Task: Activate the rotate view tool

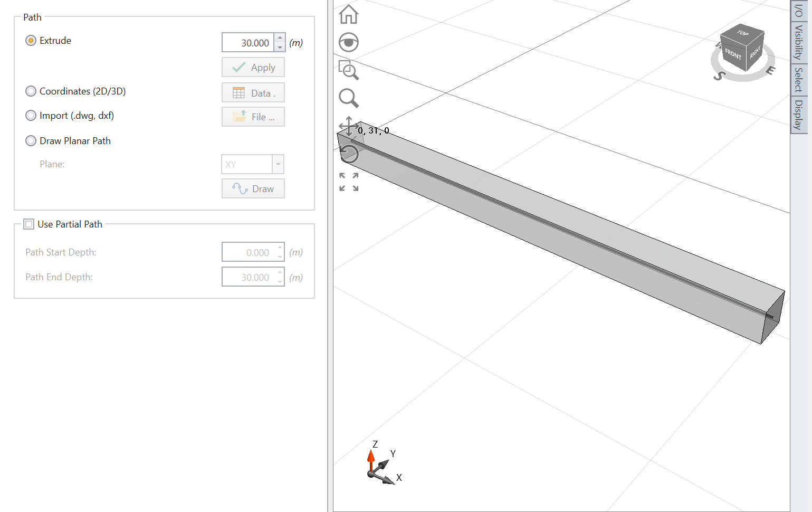Action: tap(348, 154)
